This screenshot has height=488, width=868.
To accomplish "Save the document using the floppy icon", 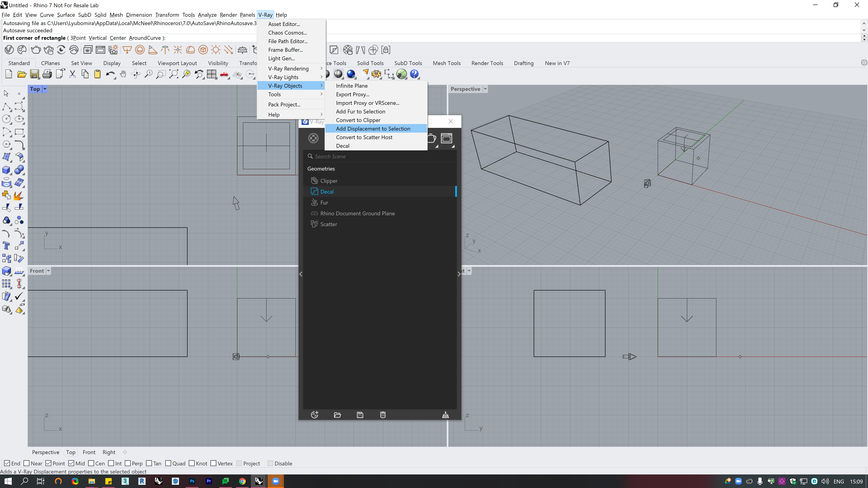I will coord(34,74).
